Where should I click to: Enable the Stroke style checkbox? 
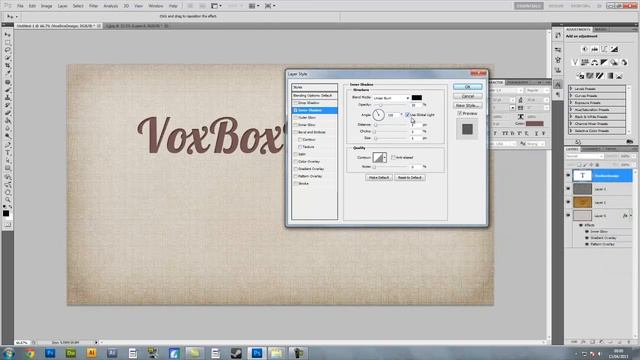click(x=296, y=184)
